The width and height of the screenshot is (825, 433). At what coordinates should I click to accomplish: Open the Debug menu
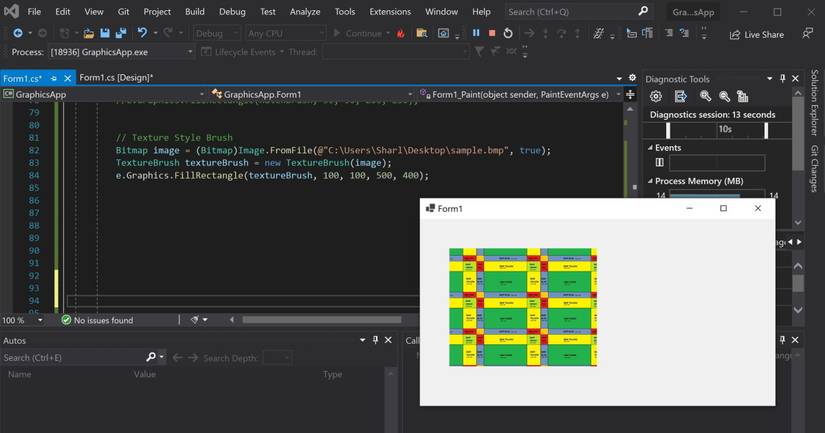click(232, 12)
